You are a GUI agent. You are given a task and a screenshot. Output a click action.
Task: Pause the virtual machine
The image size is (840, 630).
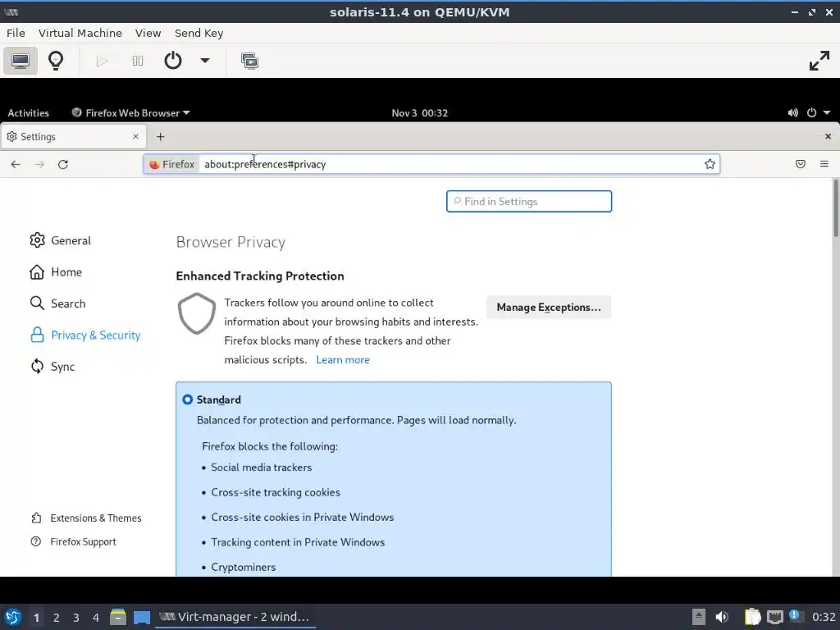pos(138,61)
